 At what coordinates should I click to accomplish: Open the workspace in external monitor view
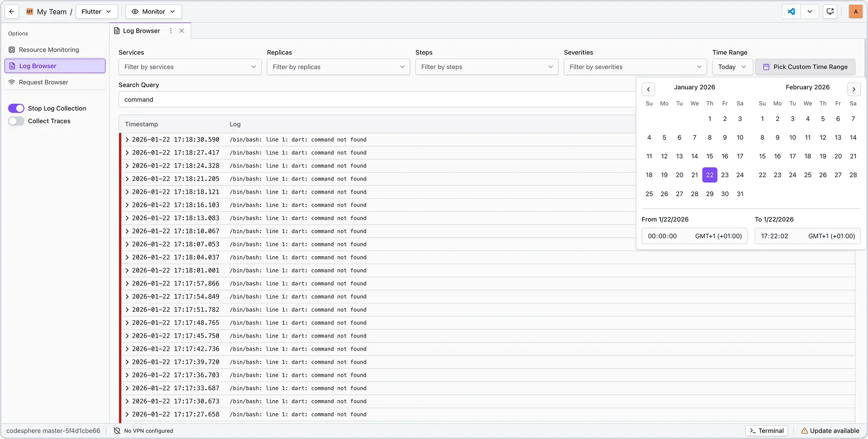tap(830, 11)
